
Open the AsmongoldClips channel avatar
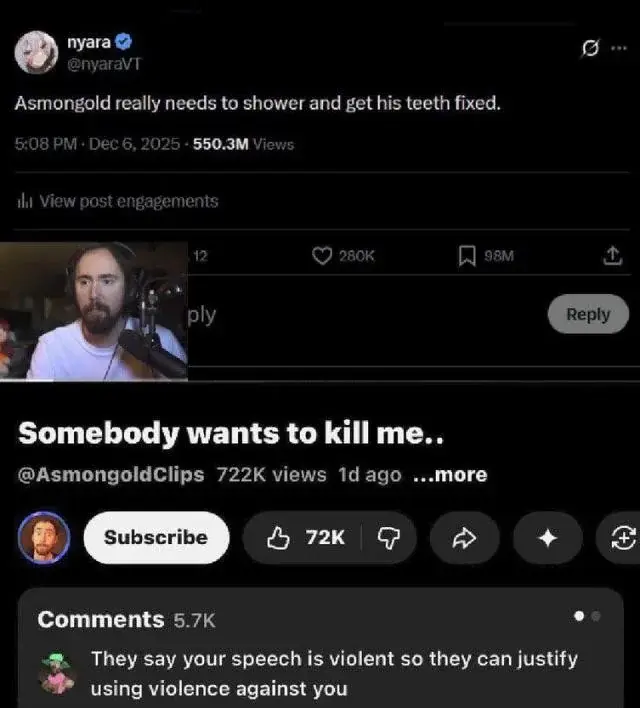(x=44, y=537)
